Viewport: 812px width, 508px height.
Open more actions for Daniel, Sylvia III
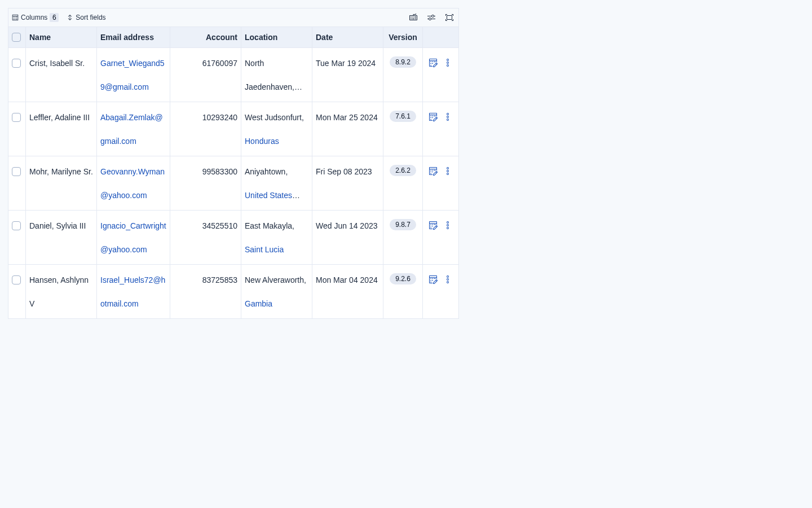coord(448,225)
